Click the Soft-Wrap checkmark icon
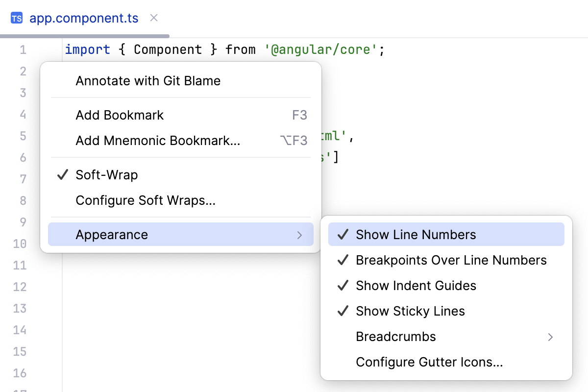Viewport: 588px width, 392px height. 62,174
